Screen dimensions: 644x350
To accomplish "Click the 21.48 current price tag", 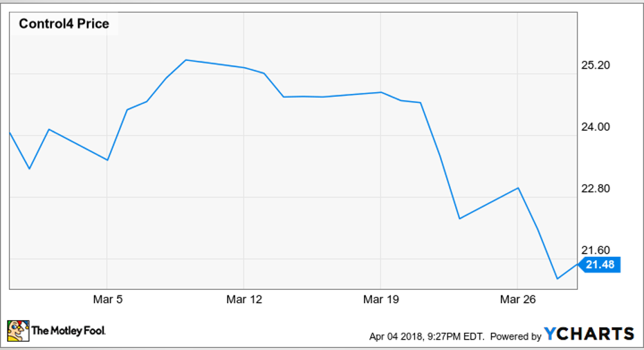I will click(x=601, y=264).
